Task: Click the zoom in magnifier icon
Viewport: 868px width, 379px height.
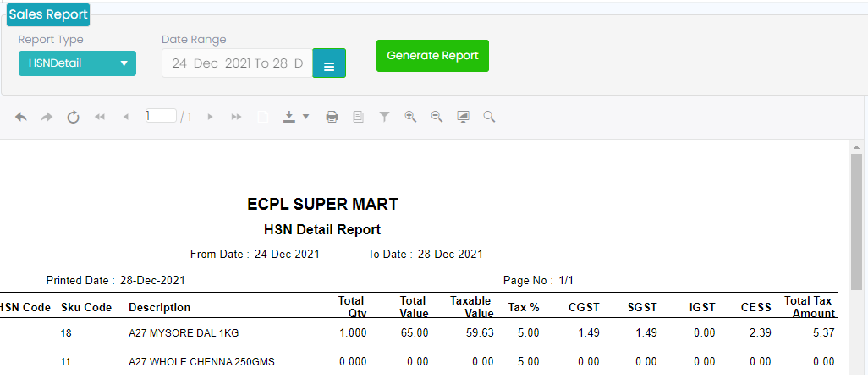Action: click(x=410, y=117)
